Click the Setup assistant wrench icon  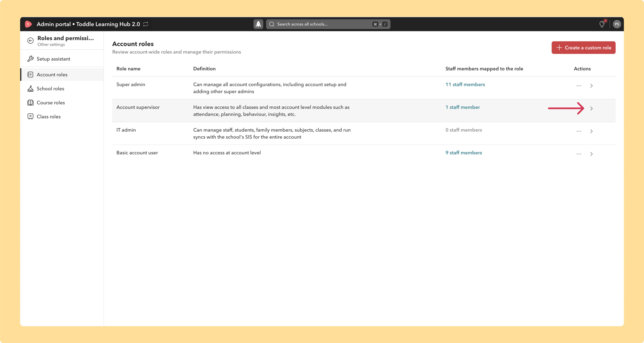point(31,59)
